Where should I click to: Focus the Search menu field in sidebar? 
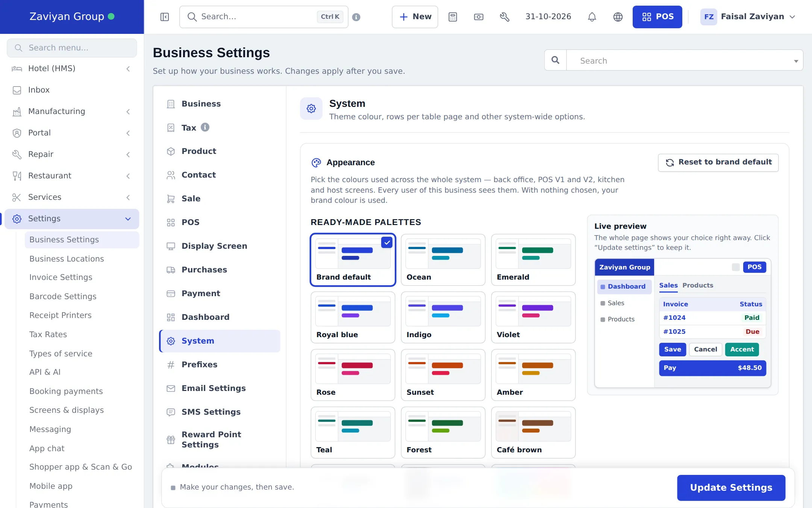click(x=72, y=48)
